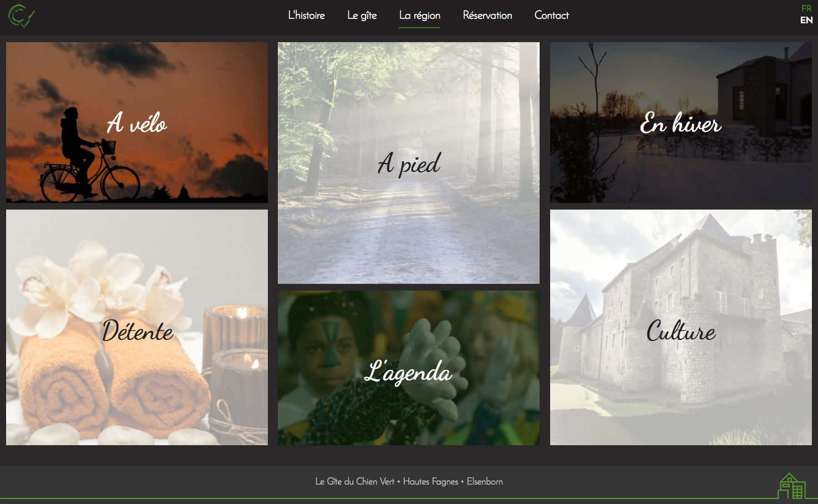
Task: Click the green house icon in footer
Action: pos(792,486)
